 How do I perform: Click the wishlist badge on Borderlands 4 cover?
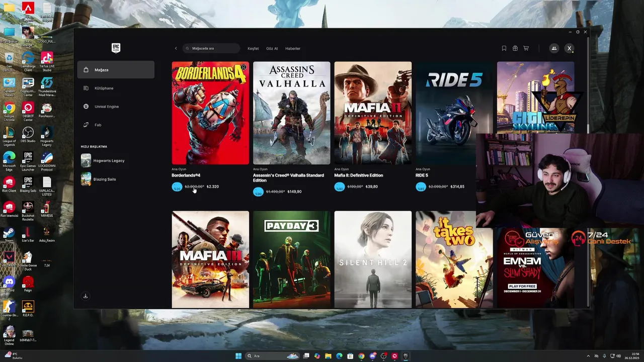click(244, 67)
